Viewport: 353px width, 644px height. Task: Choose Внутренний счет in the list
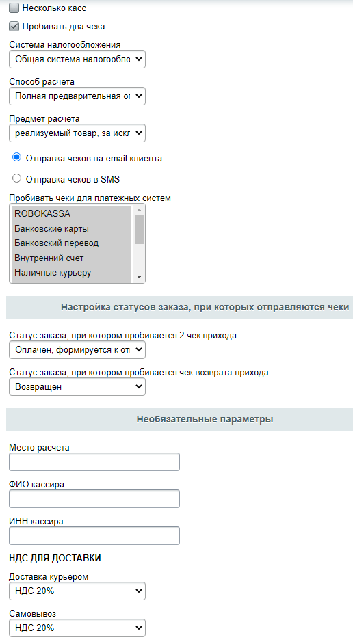72,258
